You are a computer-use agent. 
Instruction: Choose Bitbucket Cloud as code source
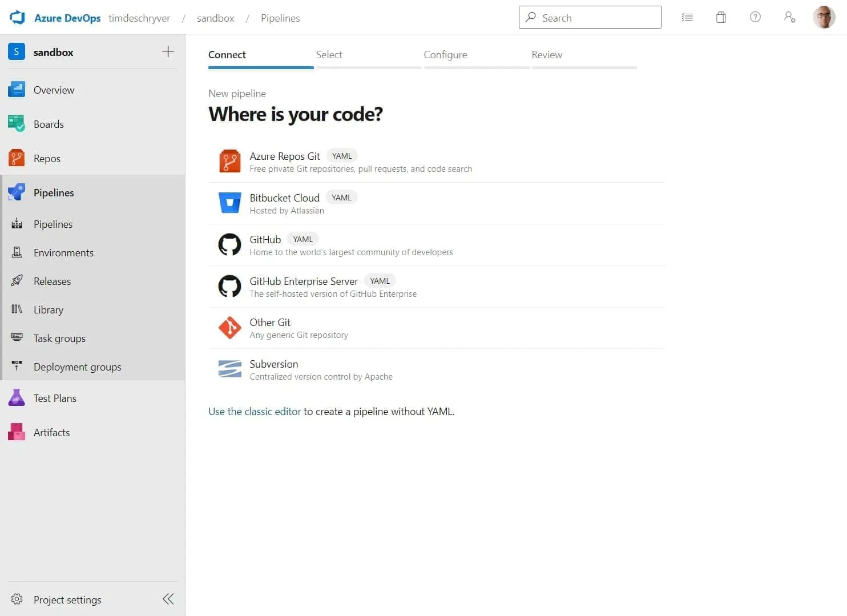point(437,203)
